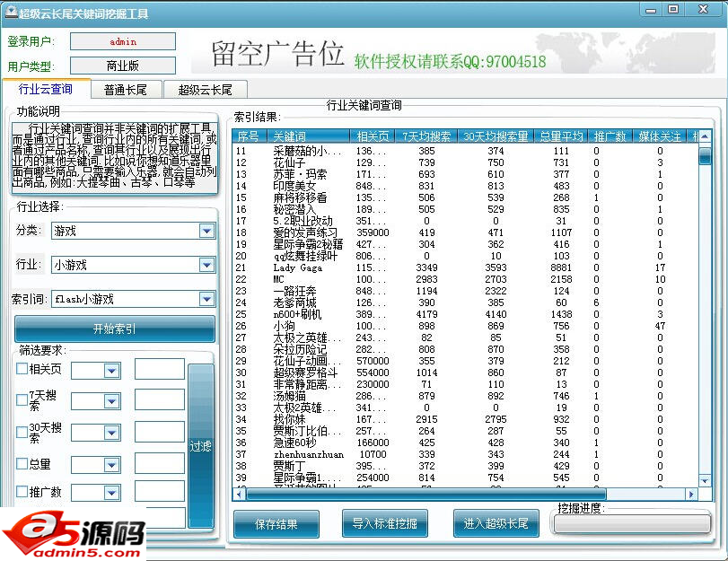728x561 pixels.
Task: Click the app icon in the title bar
Action: click(10, 13)
